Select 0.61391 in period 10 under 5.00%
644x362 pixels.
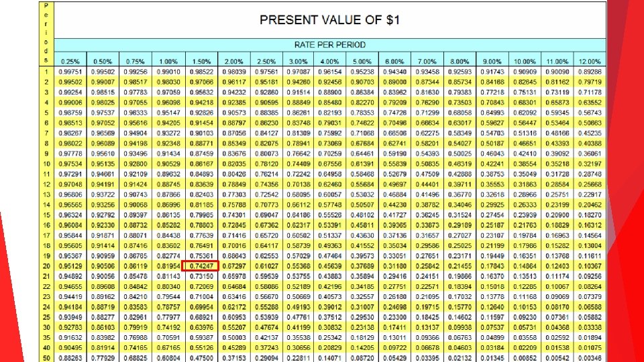[362, 164]
